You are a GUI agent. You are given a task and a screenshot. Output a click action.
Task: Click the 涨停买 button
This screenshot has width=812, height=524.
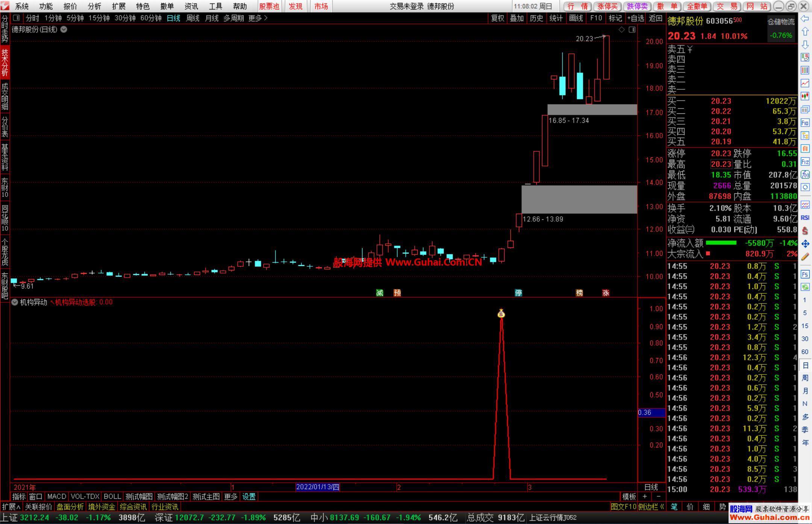[607, 6]
